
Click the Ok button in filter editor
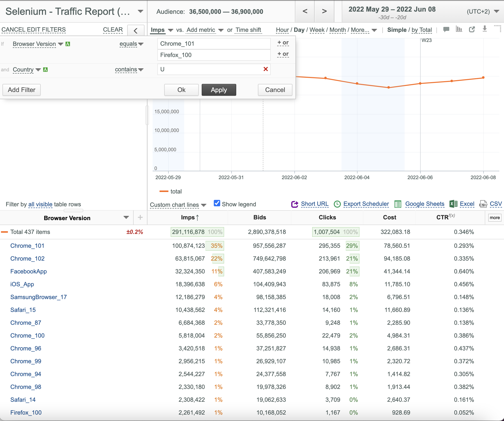[181, 90]
